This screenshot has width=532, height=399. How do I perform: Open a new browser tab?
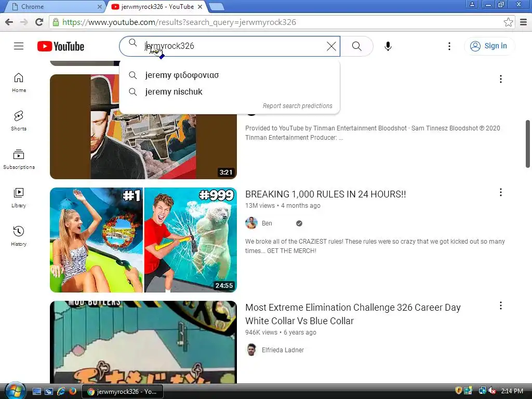[216, 7]
